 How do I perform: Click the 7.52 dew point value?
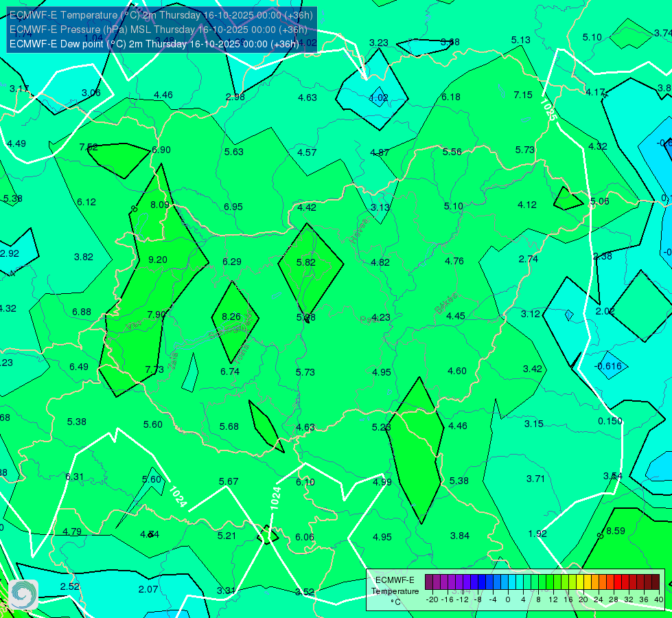click(x=89, y=148)
